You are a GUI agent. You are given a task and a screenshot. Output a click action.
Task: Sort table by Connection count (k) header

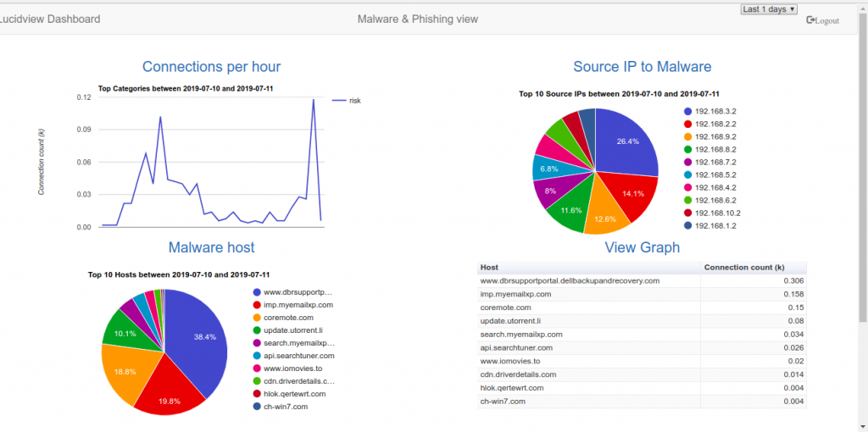click(754, 268)
